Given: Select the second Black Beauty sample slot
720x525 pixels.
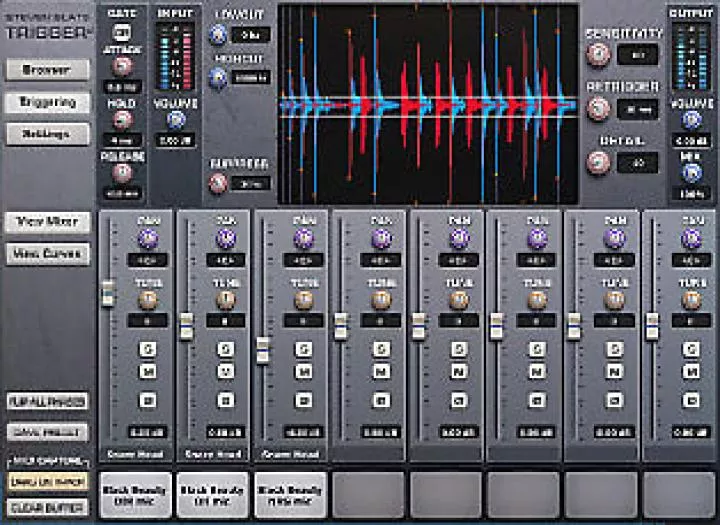Looking at the screenshot, I should coord(213,495).
